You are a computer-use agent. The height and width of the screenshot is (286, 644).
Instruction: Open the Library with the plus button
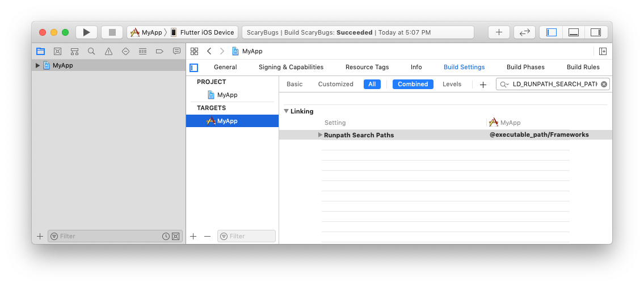click(499, 32)
